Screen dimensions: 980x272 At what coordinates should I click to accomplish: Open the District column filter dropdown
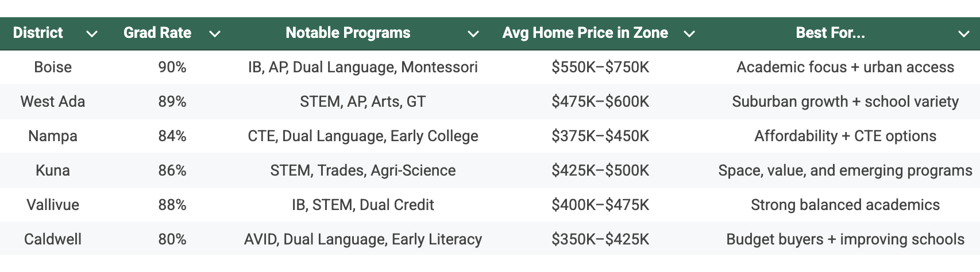click(x=91, y=34)
